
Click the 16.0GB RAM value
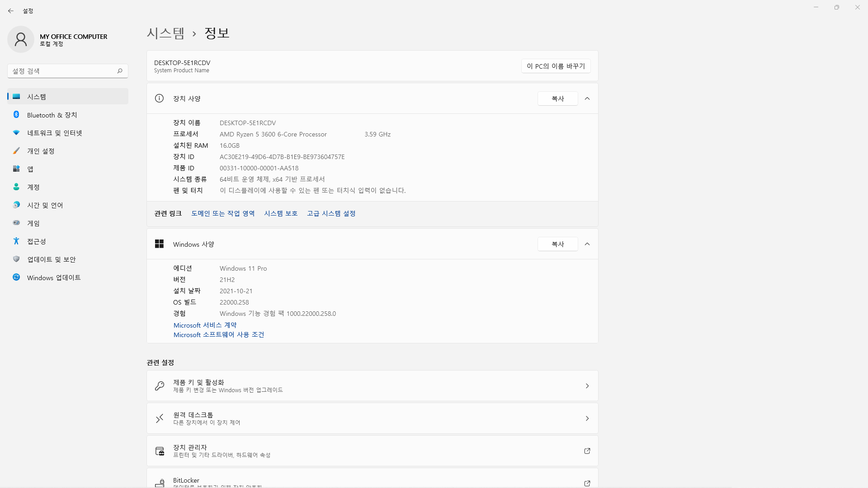230,145
